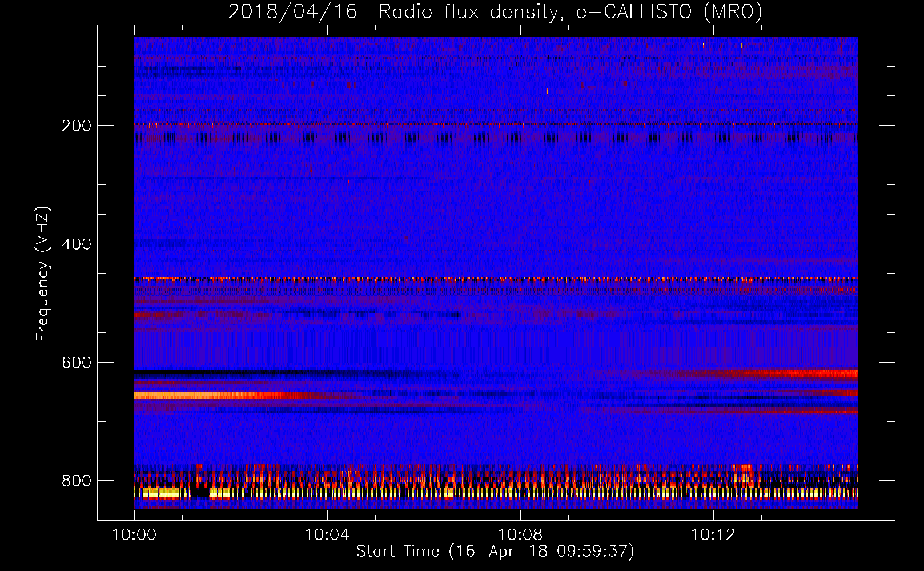This screenshot has width=924, height=571.
Task: Click the 10:08 time tick label
Action: tap(520, 534)
